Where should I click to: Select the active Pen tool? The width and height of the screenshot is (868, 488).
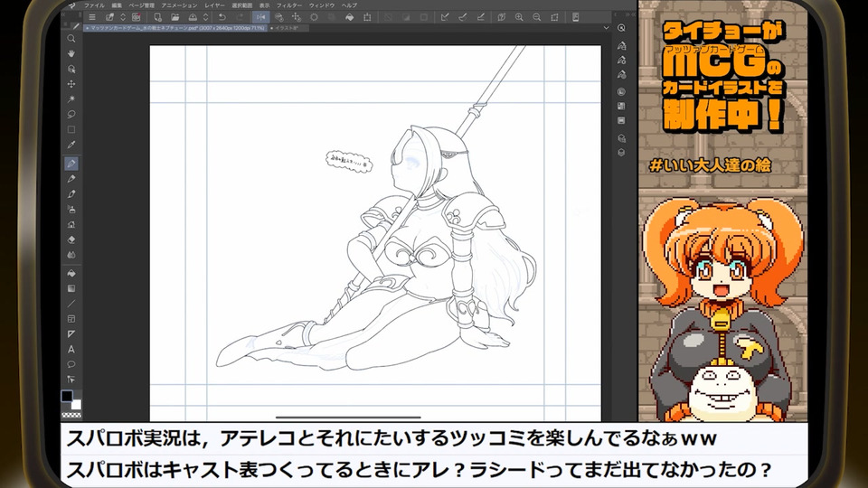coord(71,164)
